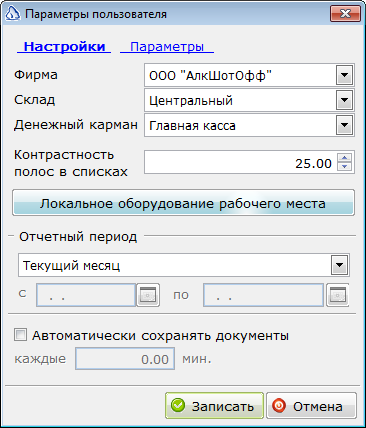Cancel with the Отмена button
Viewport: 366px width, 428px height.
pyautogui.click(x=311, y=406)
